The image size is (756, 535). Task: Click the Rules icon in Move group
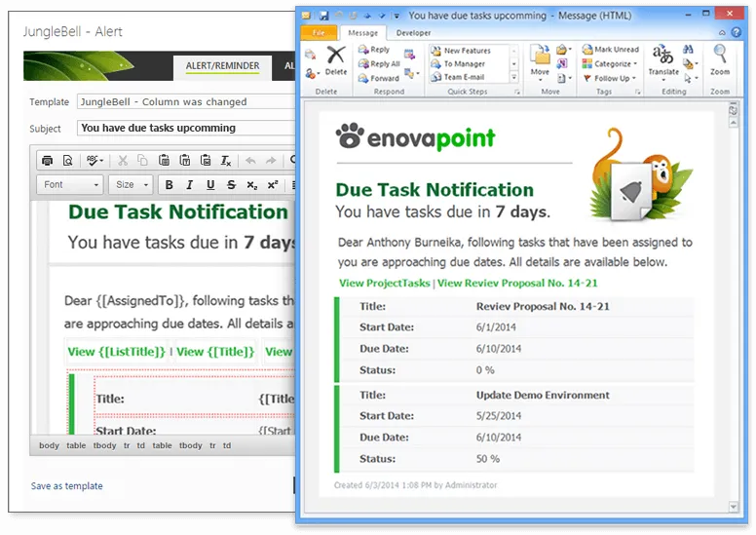pos(562,49)
